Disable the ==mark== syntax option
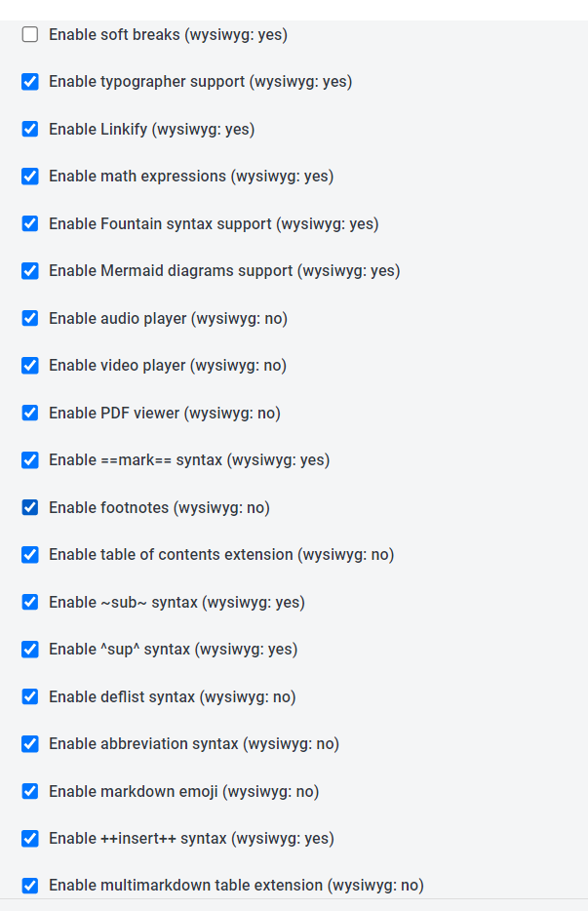The image size is (588, 911). pyautogui.click(x=30, y=459)
